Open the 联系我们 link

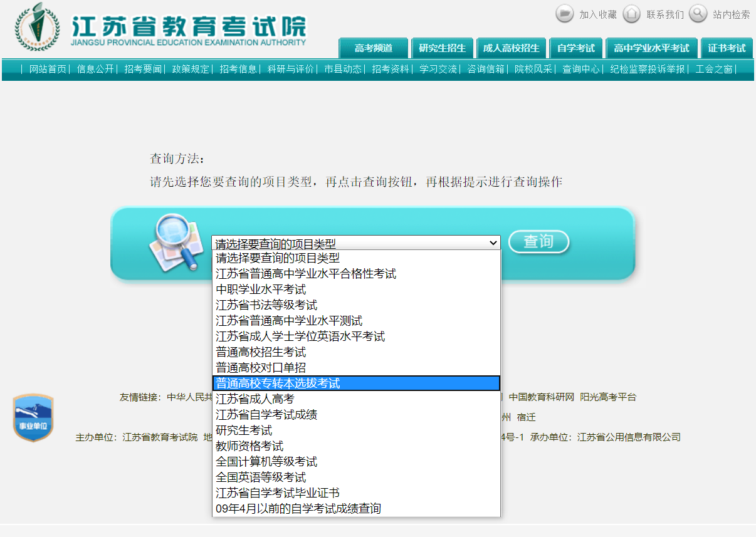(665, 14)
